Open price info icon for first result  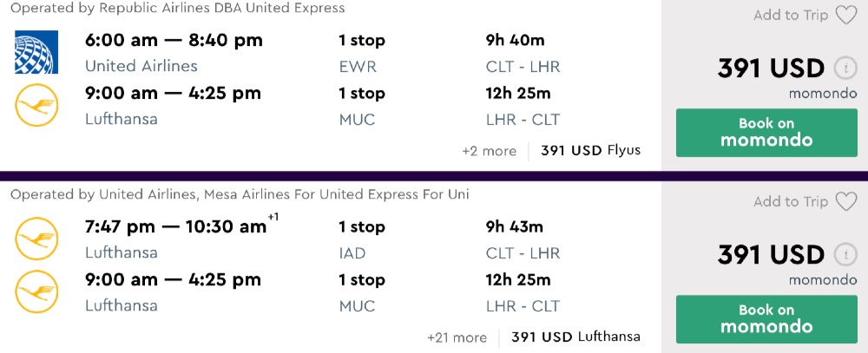click(x=843, y=69)
